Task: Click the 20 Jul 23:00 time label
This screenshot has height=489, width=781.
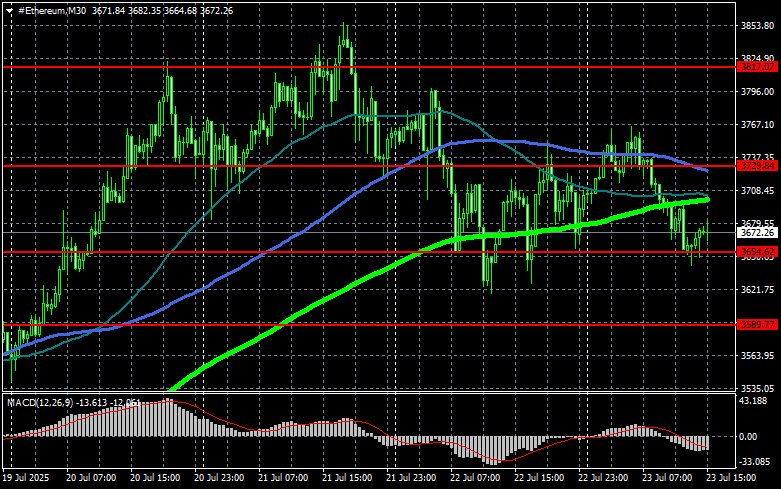Action: coord(219,478)
